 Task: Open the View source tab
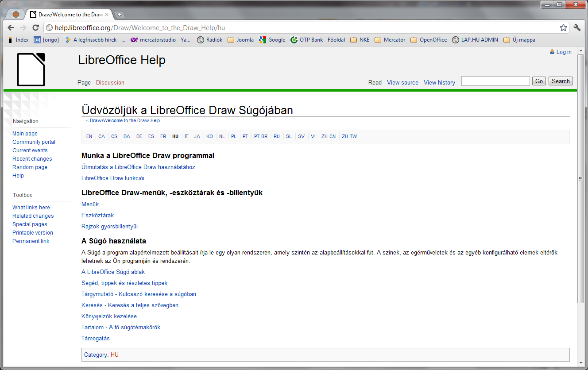point(402,83)
